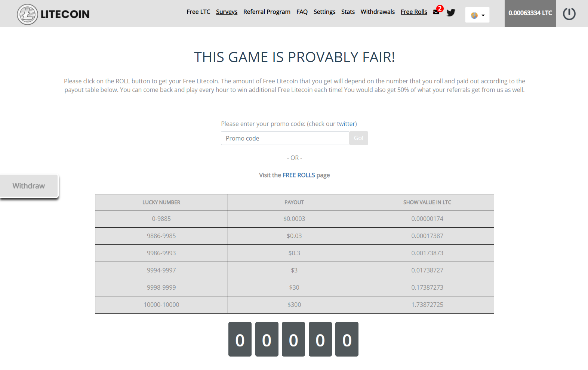The height and width of the screenshot is (370, 588).
Task: Click the SHOW VALUE IN LTC header
Action: (x=427, y=202)
